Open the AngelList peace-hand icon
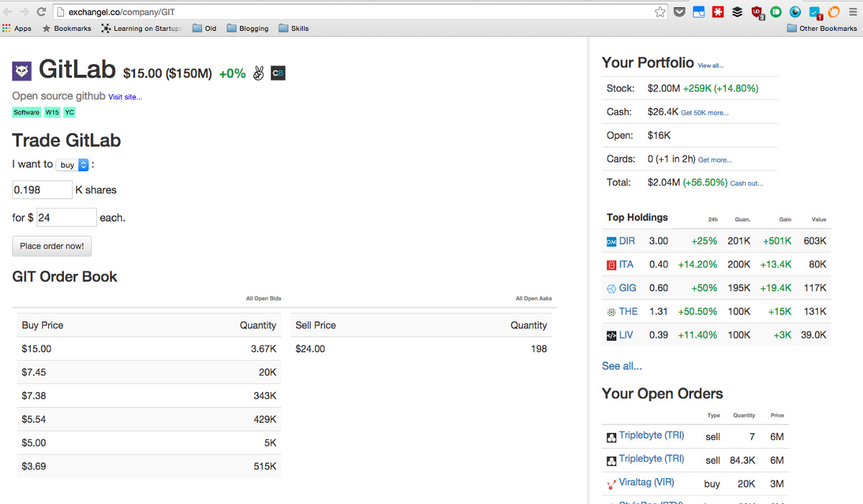 [x=259, y=73]
